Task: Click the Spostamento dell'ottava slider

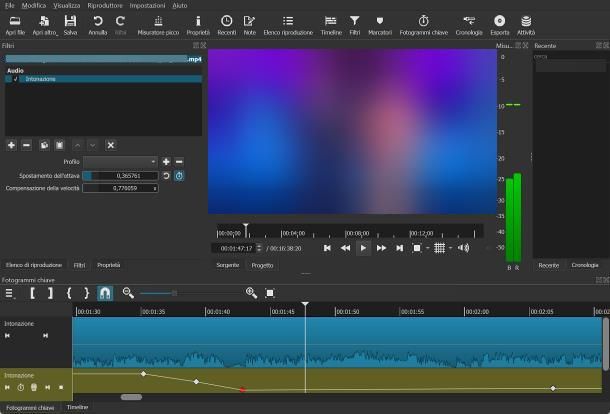Action: coord(120,176)
